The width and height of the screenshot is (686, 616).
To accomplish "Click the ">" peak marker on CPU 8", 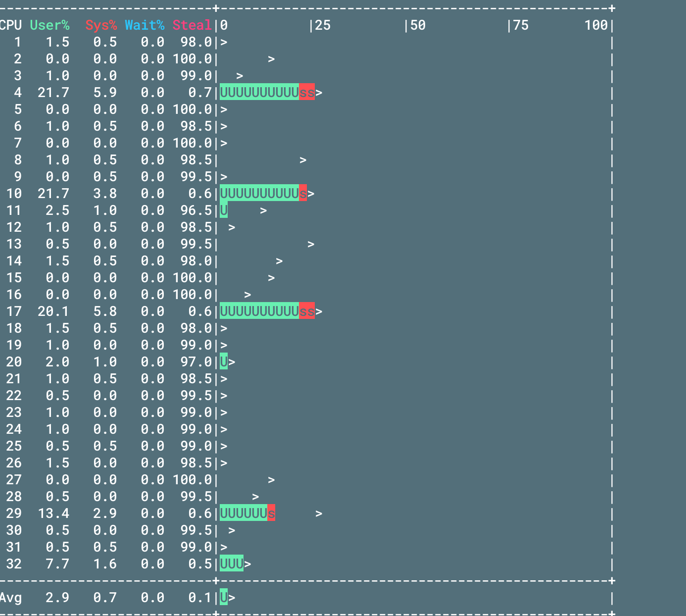I will [303, 160].
